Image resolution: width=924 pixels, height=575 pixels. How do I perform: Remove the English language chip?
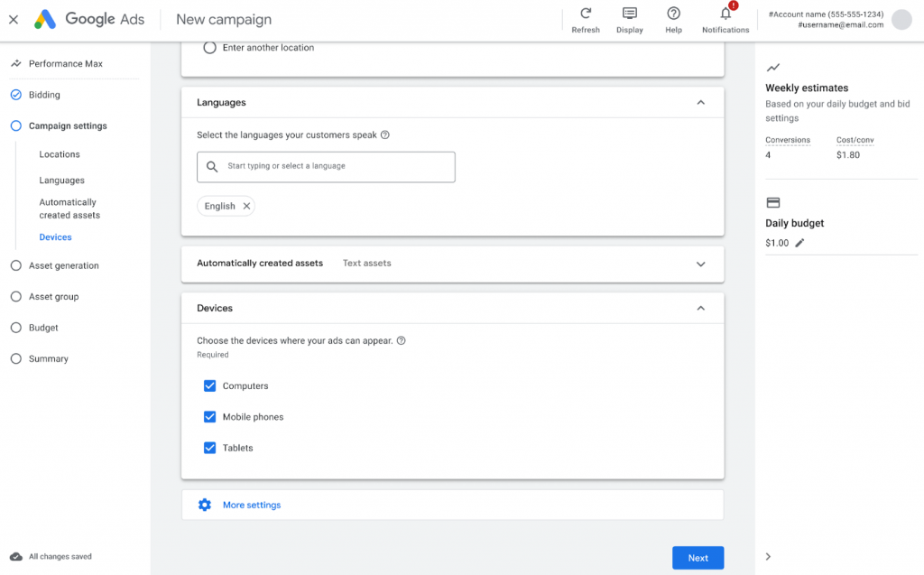pyautogui.click(x=246, y=206)
